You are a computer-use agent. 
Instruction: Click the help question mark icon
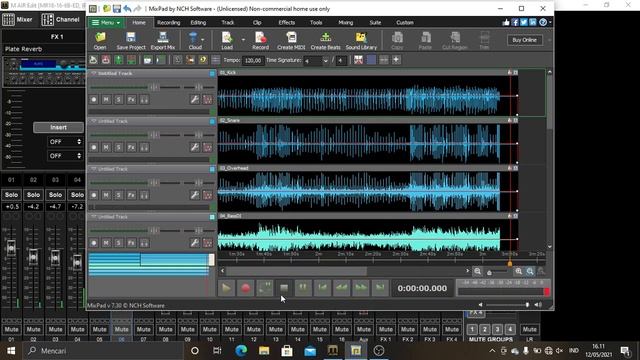pyautogui.click(x=543, y=22)
